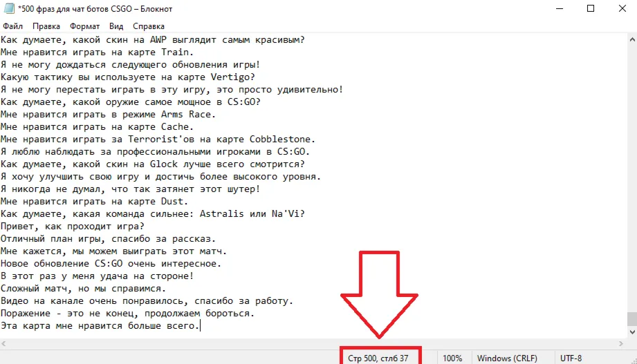Screen dimensions: 637x364
Task: Minimize the Notepad window
Action: point(560,8)
